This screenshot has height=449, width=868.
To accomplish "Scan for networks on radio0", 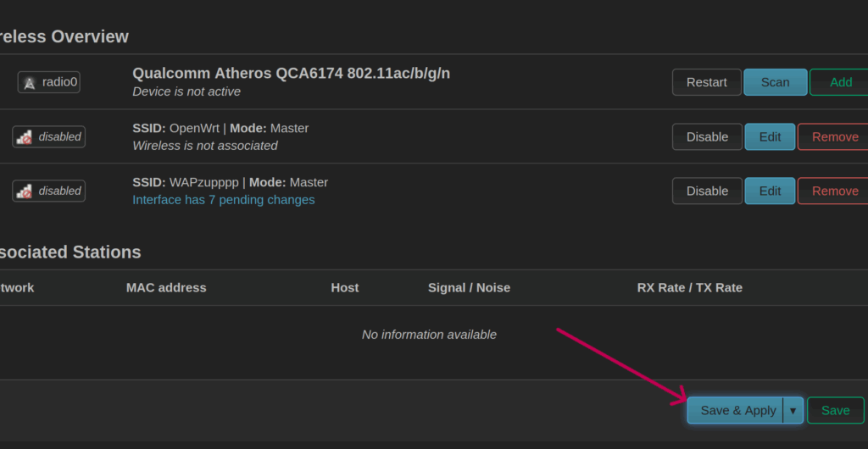I will [x=775, y=82].
